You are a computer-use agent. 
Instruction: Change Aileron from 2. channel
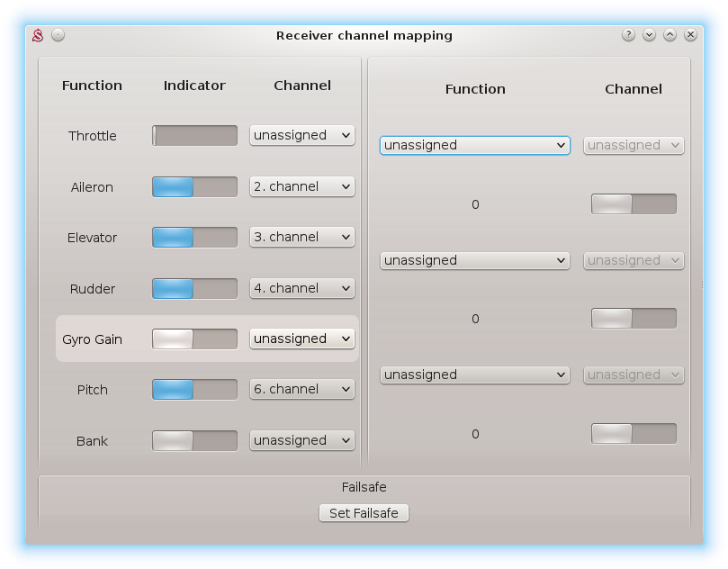301,186
